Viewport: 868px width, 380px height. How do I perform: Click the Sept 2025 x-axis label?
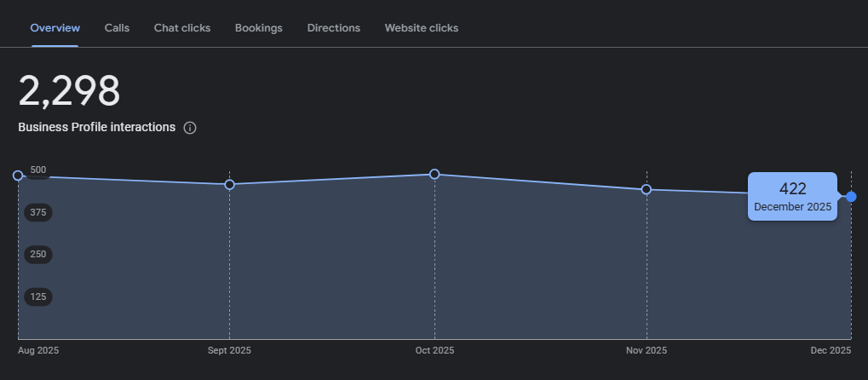229,350
